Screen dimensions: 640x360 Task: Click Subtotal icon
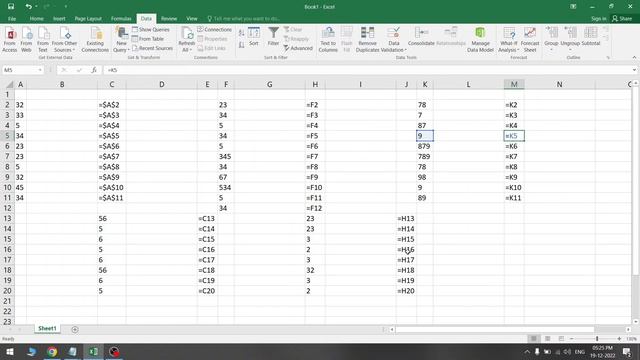591,37
